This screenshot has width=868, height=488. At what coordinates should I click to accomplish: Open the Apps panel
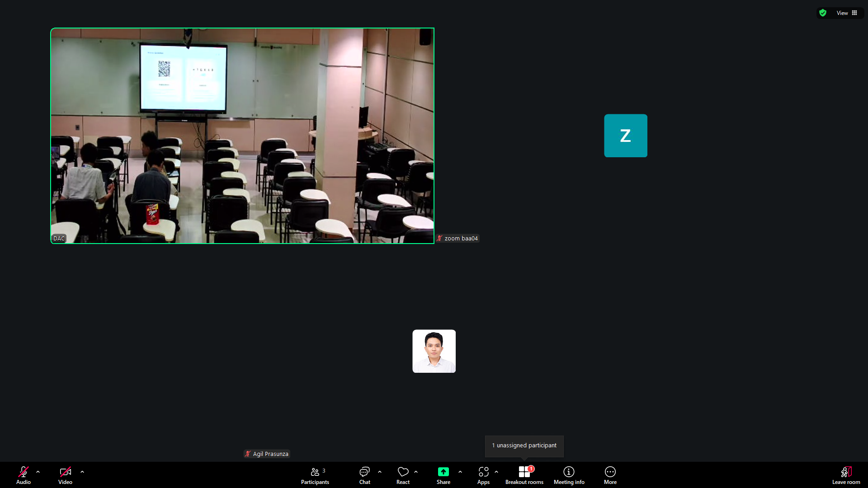483,475
